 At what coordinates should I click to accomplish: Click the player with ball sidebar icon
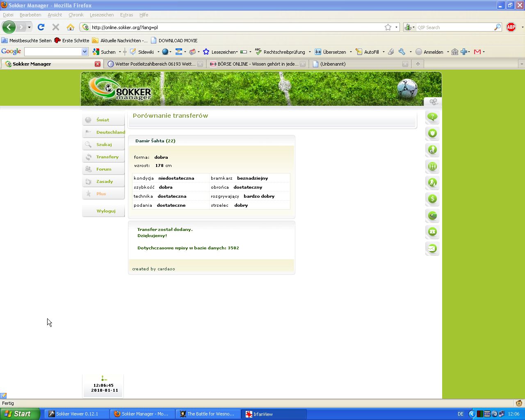click(x=432, y=150)
